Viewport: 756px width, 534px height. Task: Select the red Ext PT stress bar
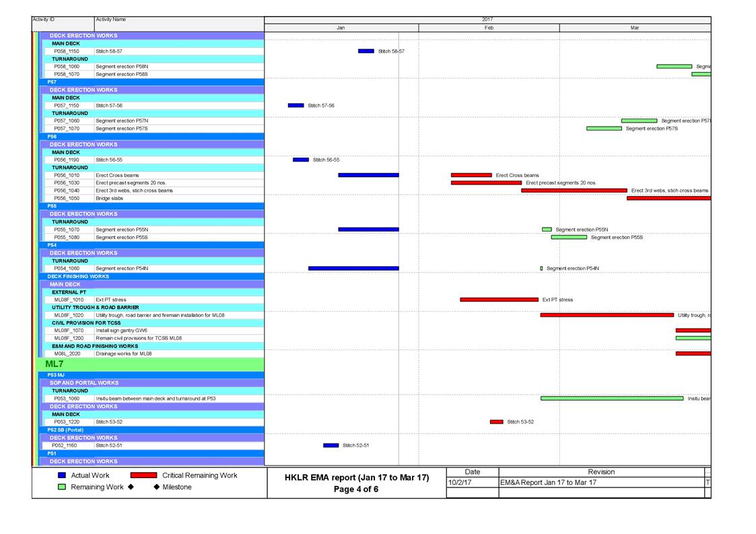pos(499,300)
